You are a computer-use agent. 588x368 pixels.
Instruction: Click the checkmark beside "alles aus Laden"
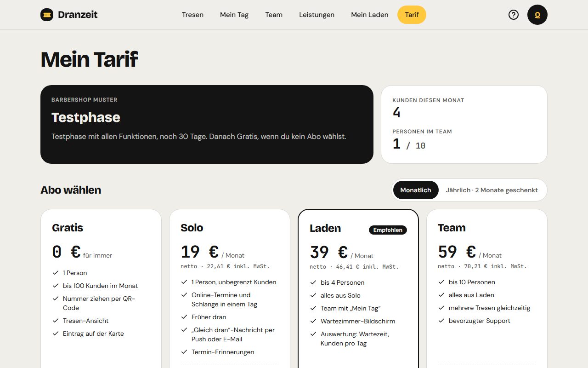pyautogui.click(x=441, y=295)
